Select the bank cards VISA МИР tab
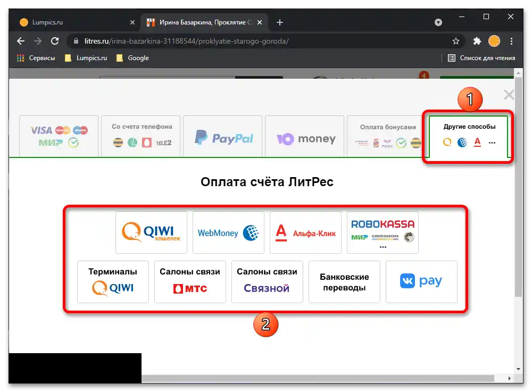The width and height of the screenshot is (532, 392). pos(59,136)
